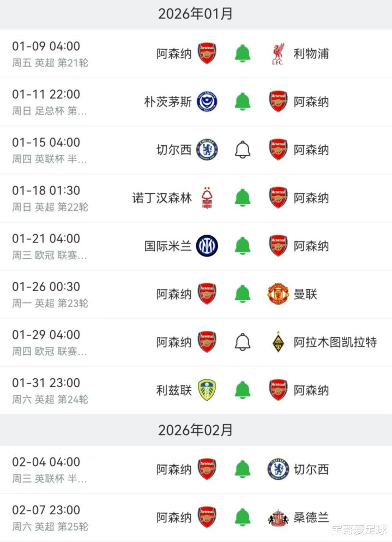The image size is (392, 542).
Task: Click the Nottingham Forest club crest
Action: pyautogui.click(x=207, y=198)
